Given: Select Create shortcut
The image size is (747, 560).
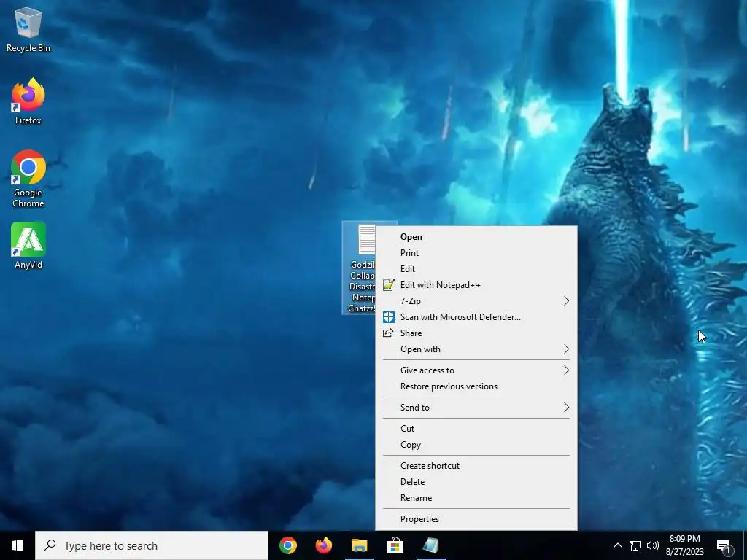Looking at the screenshot, I should coord(476,466).
